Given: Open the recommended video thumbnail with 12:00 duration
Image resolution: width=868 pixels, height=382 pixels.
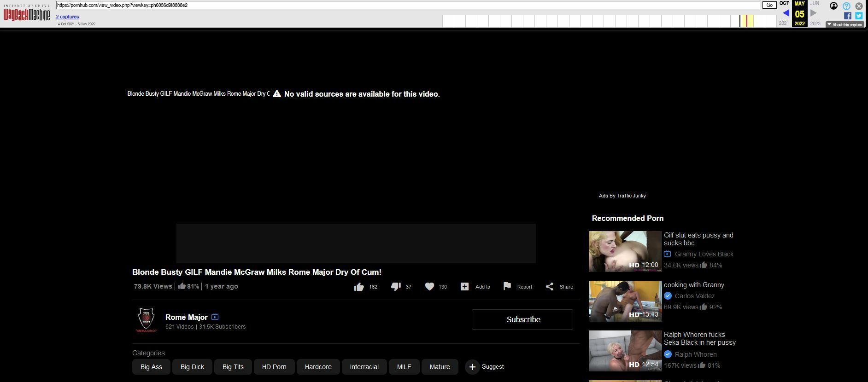Looking at the screenshot, I should (x=625, y=251).
